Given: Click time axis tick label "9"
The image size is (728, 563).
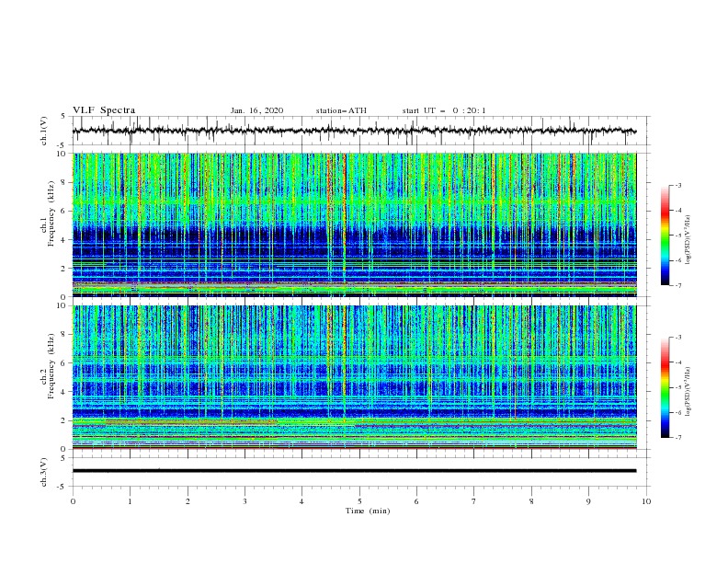Looking at the screenshot, I should [588, 501].
